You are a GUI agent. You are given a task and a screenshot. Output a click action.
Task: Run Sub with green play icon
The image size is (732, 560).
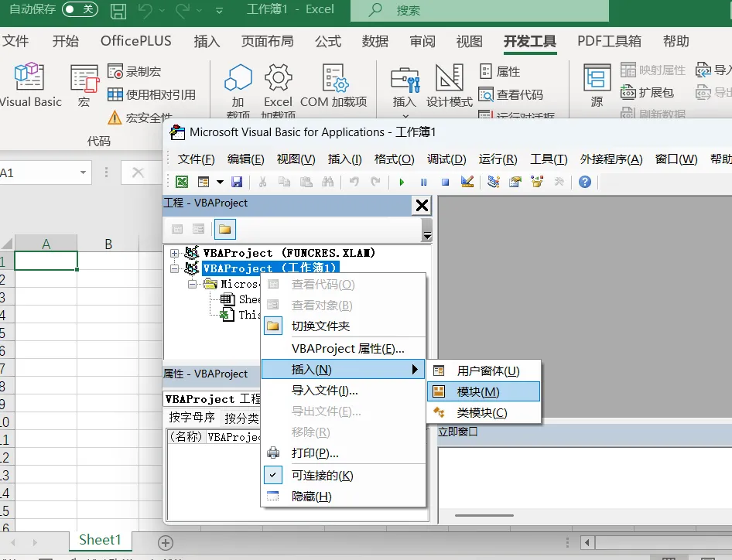pyautogui.click(x=402, y=182)
